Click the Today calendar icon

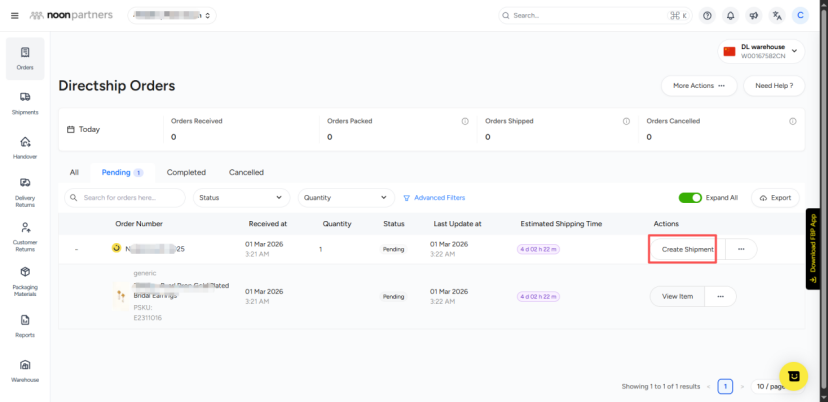point(71,129)
